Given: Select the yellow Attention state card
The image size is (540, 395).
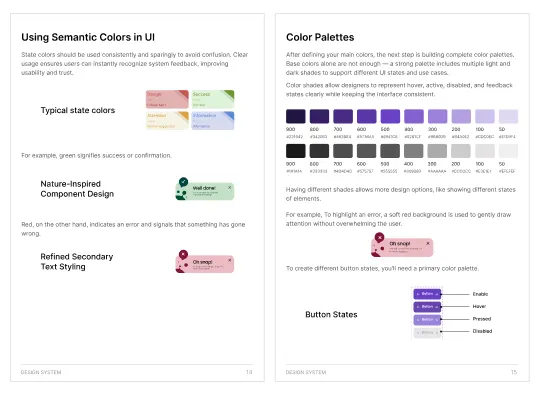Looking at the screenshot, I should click(x=167, y=120).
